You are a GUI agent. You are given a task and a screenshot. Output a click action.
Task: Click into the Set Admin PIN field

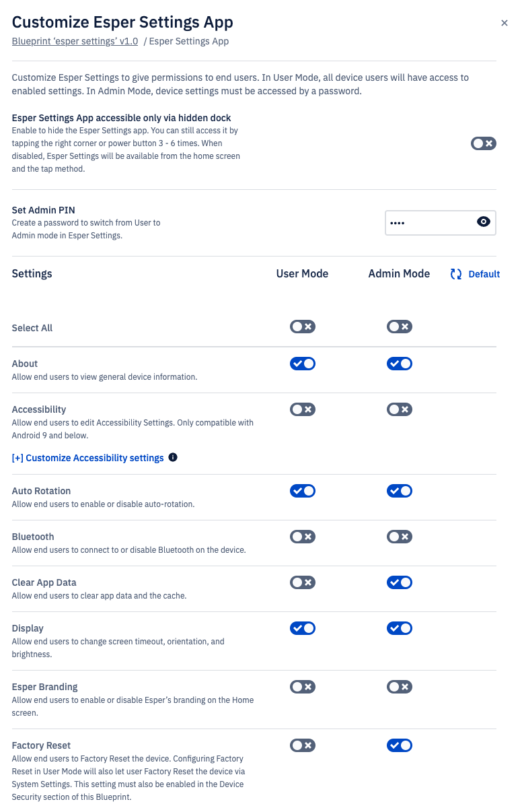[x=441, y=222]
